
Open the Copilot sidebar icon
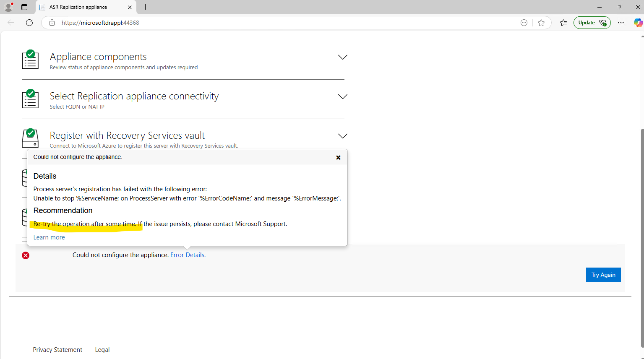[638, 23]
